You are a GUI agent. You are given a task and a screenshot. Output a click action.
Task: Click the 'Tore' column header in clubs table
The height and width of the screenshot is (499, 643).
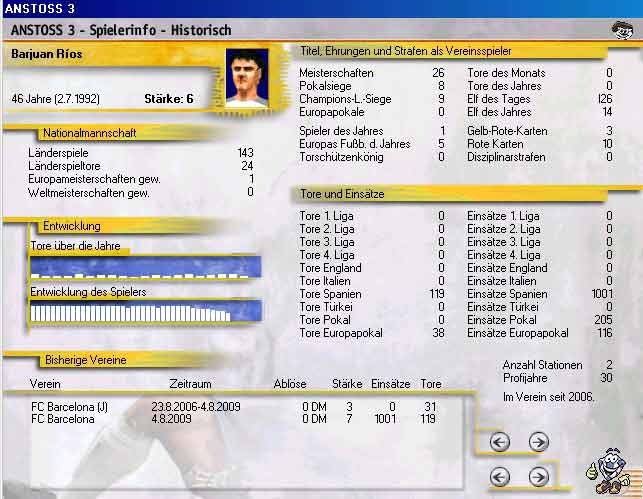[x=431, y=384]
